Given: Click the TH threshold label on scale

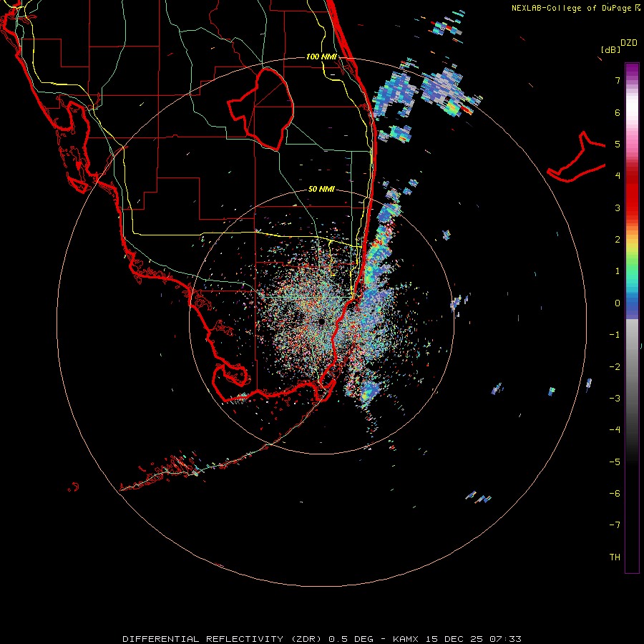Looking at the screenshot, I should [x=615, y=557].
